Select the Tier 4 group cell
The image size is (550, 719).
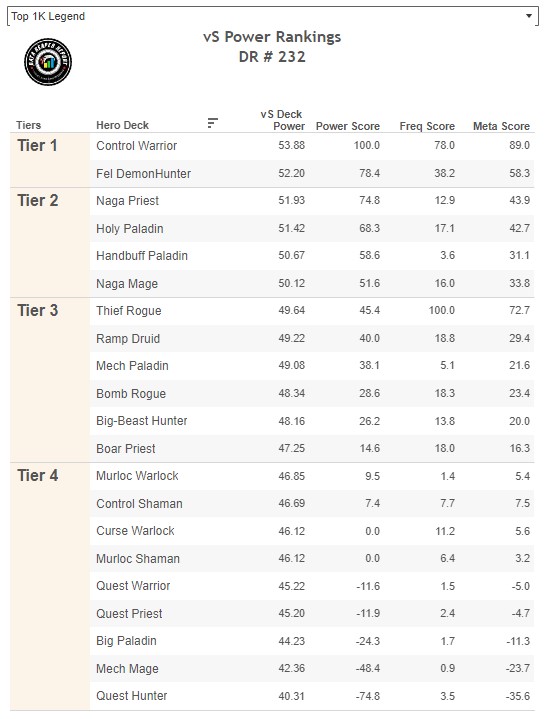(50, 586)
